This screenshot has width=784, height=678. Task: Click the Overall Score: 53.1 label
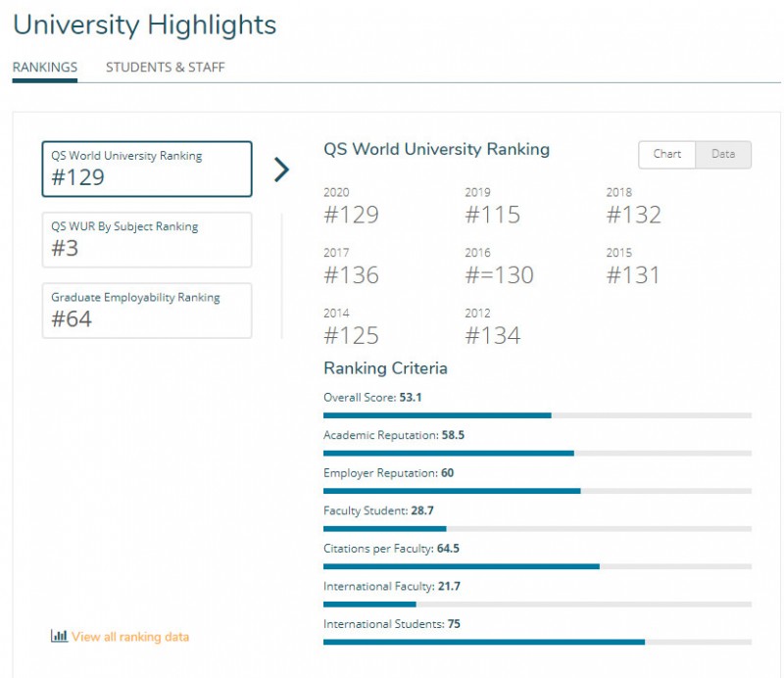click(x=372, y=398)
